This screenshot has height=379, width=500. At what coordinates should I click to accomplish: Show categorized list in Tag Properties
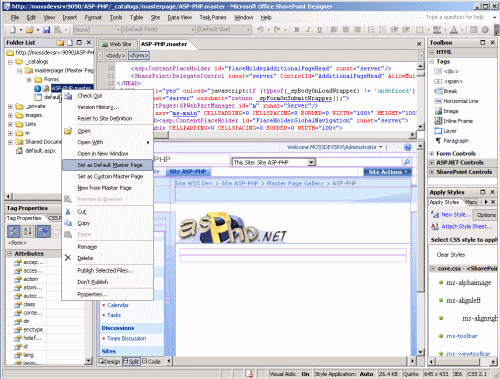tap(14, 231)
